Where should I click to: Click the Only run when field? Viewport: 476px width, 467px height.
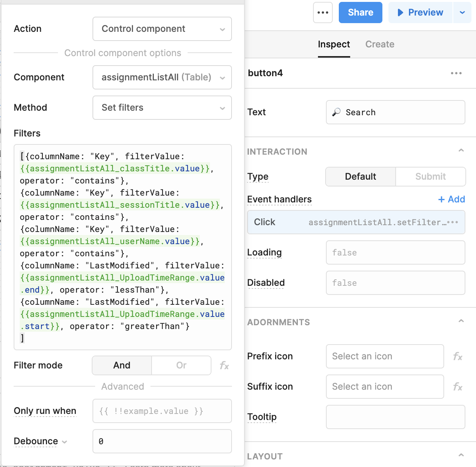[x=162, y=411]
